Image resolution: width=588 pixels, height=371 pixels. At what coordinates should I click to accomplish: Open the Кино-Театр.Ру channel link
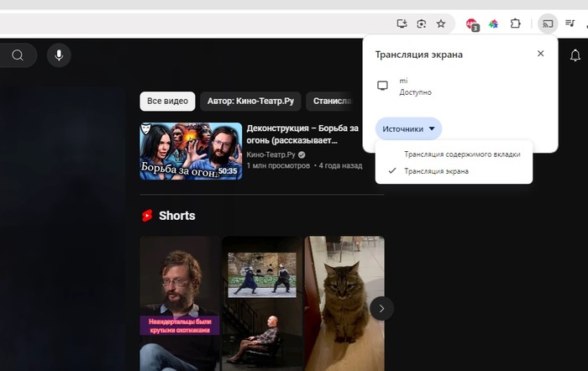click(x=270, y=155)
